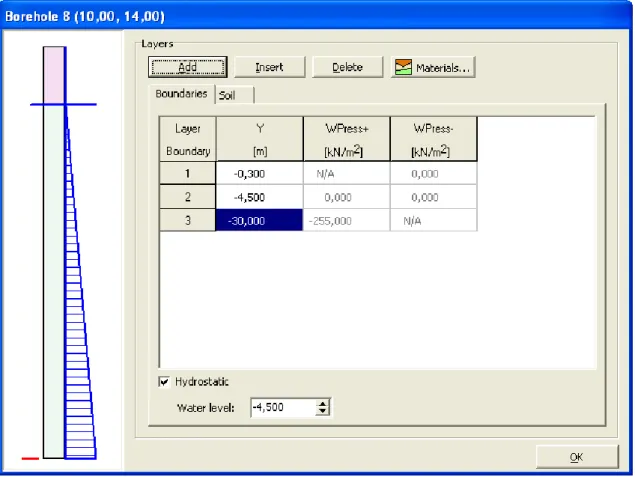635x477 pixels.
Task: Click layer boundary row header 1
Action: (188, 174)
